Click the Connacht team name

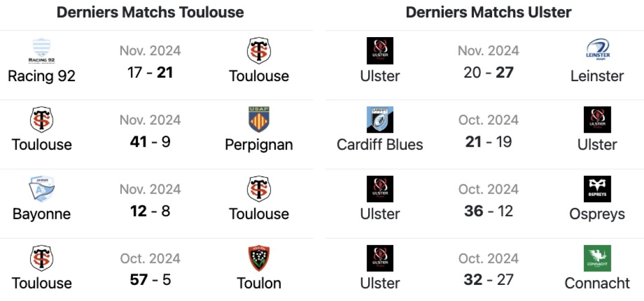597,283
